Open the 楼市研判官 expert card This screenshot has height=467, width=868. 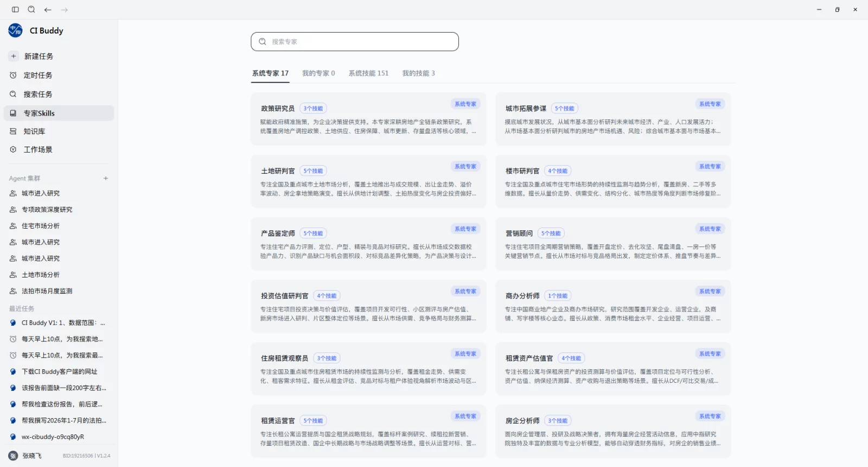[613, 181]
